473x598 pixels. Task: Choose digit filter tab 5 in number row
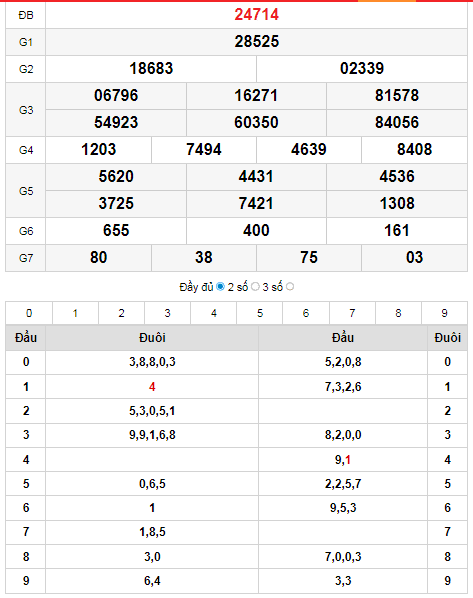click(x=260, y=313)
